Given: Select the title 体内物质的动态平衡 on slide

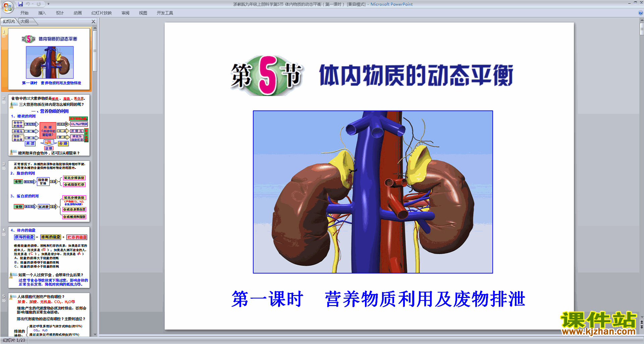Looking at the screenshot, I should [416, 75].
